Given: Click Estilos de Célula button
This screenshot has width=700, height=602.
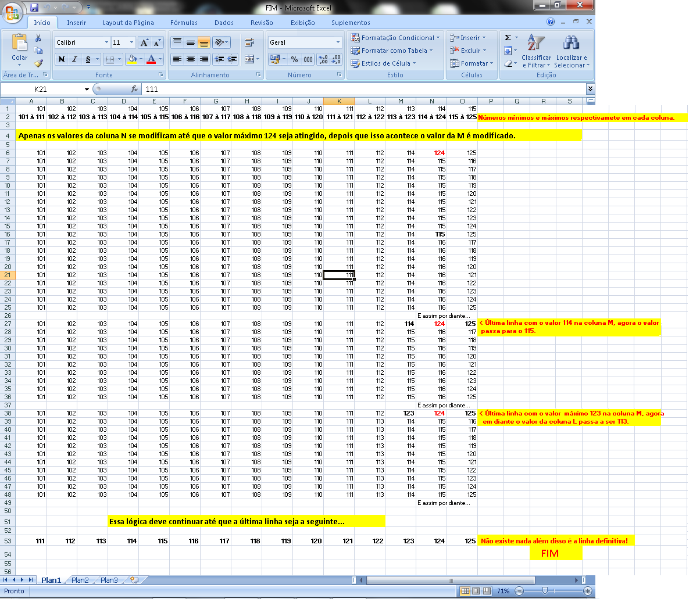Looking at the screenshot, I should click(384, 63).
